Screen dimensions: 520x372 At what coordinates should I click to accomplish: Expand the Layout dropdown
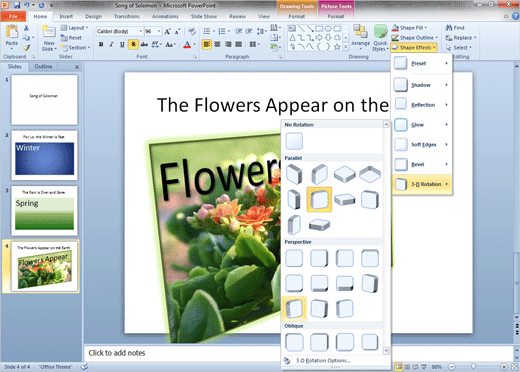[x=75, y=28]
